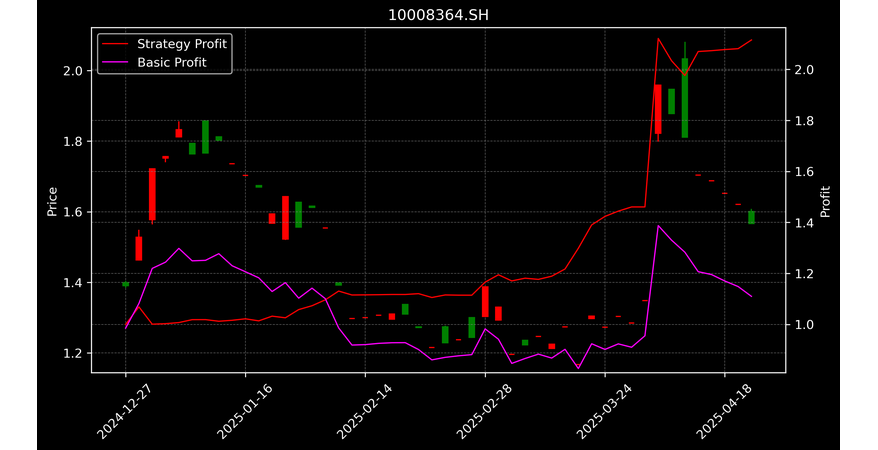Click the 1.2 tick on the Price axis
This screenshot has width=878, height=450.
tap(74, 353)
